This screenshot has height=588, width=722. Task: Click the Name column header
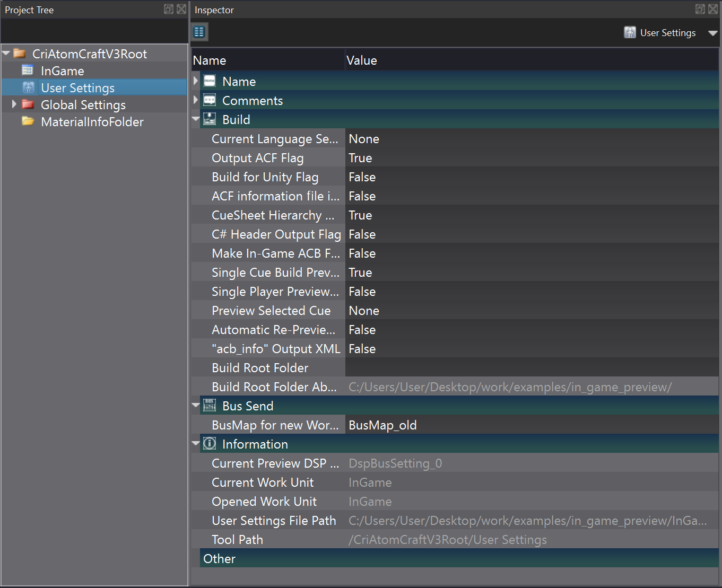pyautogui.click(x=268, y=60)
